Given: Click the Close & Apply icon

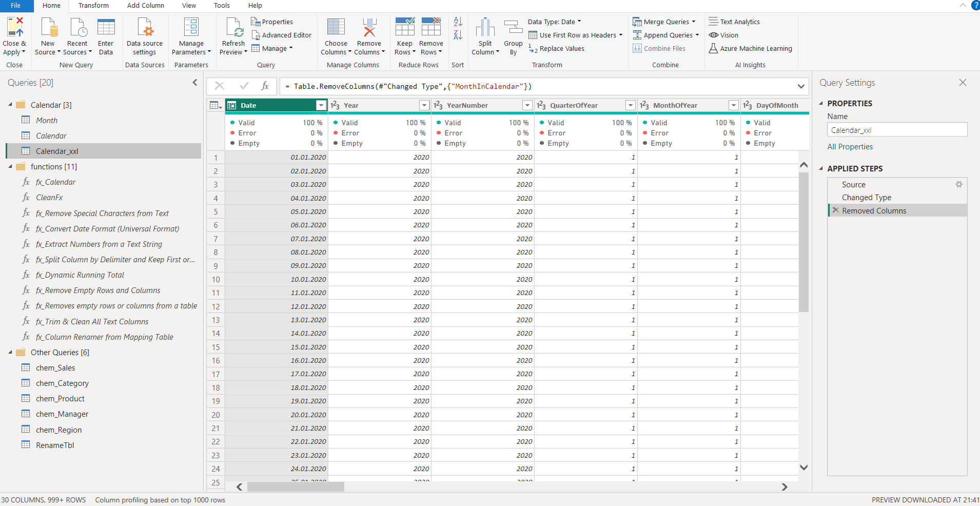Looking at the screenshot, I should [15, 27].
